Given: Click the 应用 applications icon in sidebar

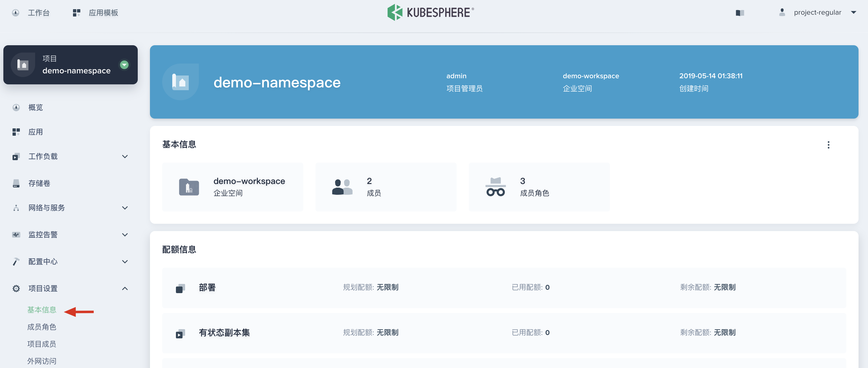Looking at the screenshot, I should click(x=16, y=132).
